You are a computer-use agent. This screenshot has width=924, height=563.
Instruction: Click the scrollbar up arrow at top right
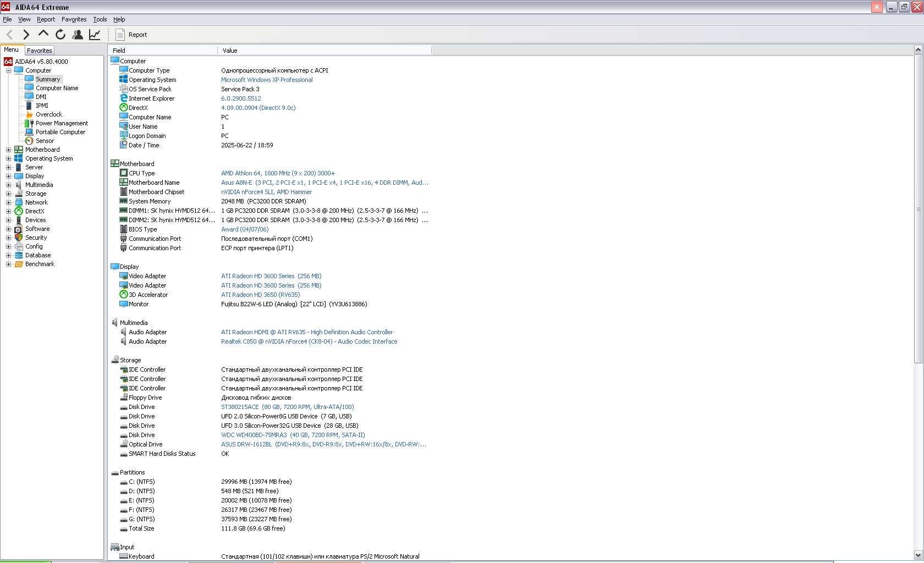click(918, 50)
